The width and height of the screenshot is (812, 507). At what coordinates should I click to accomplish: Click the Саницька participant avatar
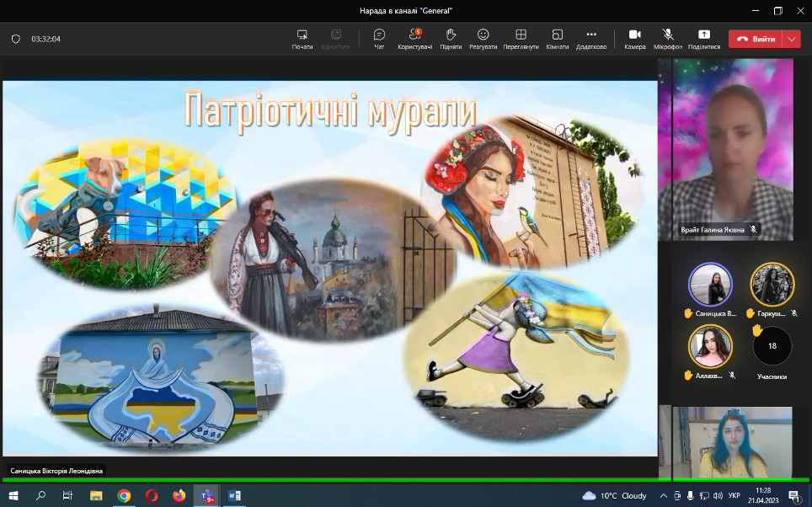click(710, 284)
